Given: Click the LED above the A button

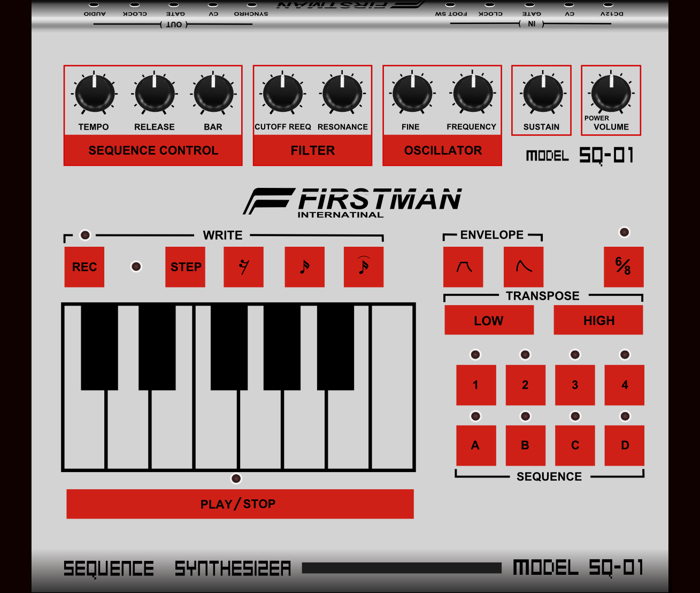Looking at the screenshot, I should 475,416.
